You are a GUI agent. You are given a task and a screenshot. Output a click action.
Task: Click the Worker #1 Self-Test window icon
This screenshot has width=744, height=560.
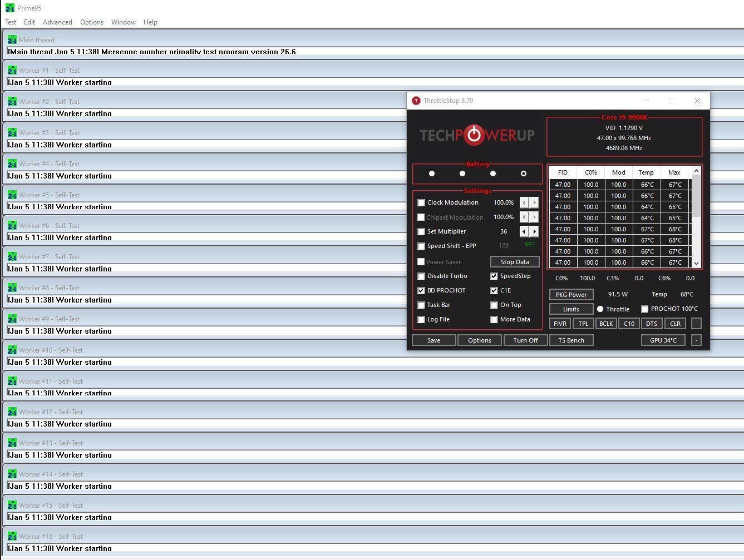(12, 71)
